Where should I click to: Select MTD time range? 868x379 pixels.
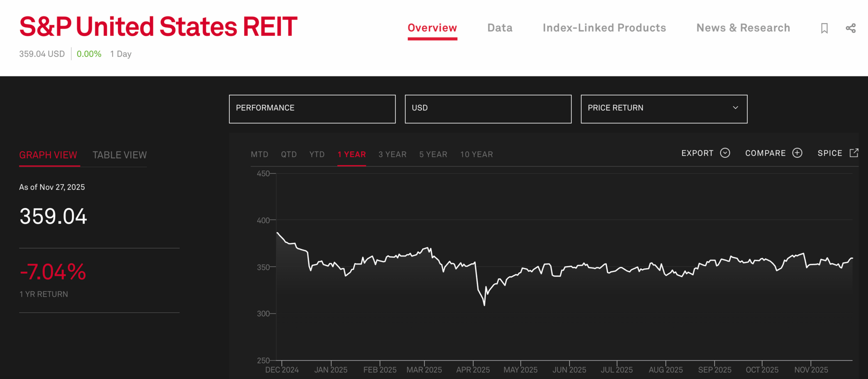click(259, 154)
